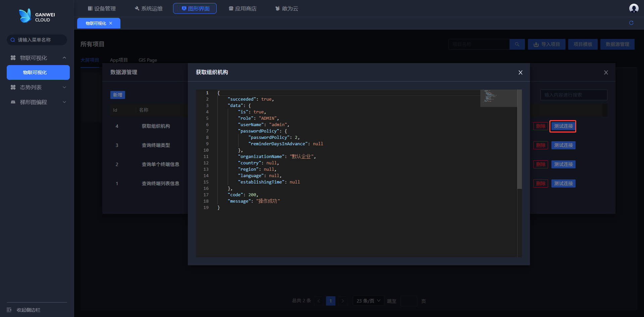The image size is (644, 317).
Task: Click the 新增 button
Action: 117,95
